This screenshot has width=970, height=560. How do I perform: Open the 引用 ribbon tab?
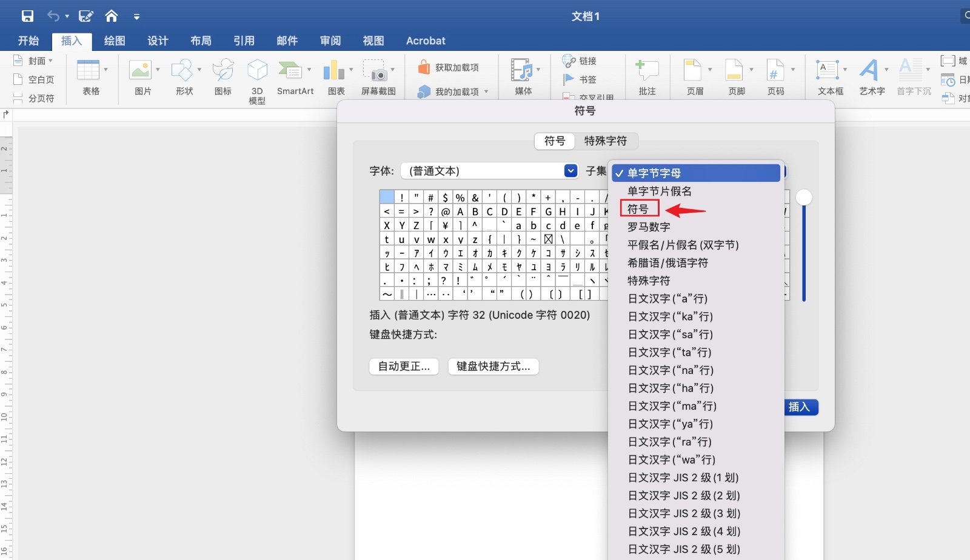point(244,41)
